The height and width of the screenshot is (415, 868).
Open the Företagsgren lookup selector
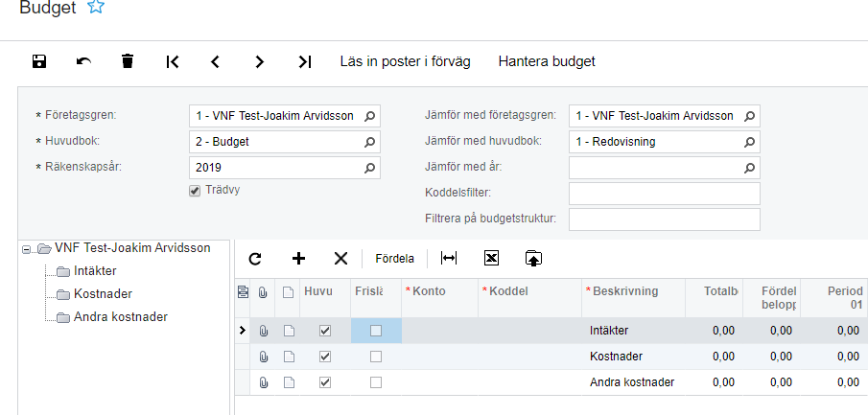[x=370, y=116]
